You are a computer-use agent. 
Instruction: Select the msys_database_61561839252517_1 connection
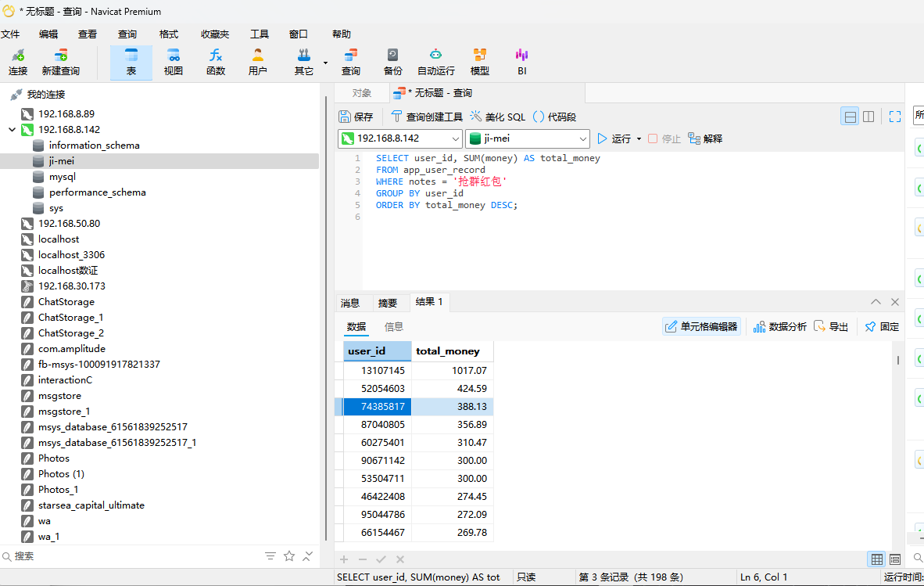click(117, 443)
